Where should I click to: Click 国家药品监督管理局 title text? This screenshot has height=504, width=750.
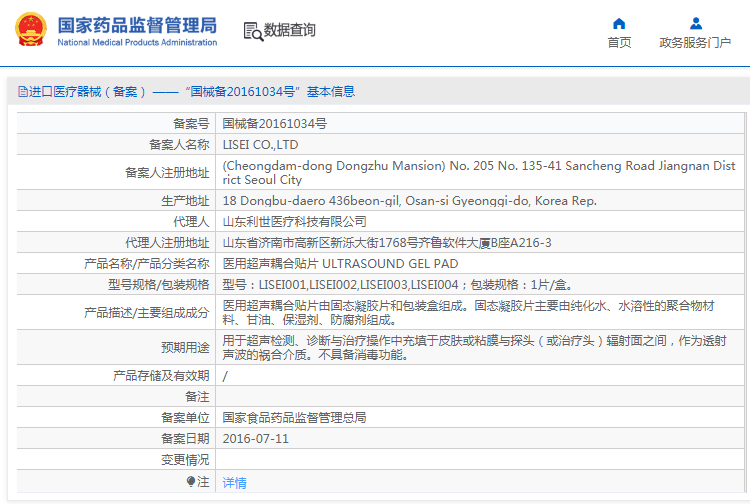coord(137,25)
